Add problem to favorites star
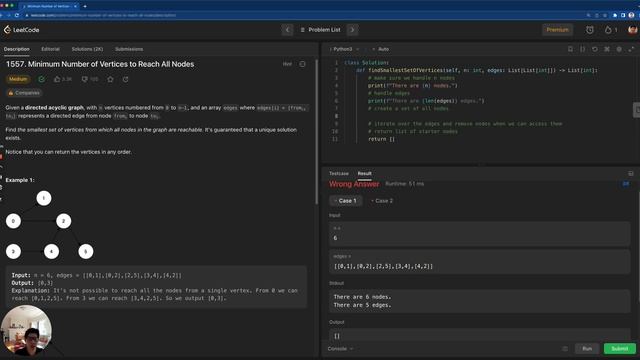This screenshot has height=360, width=640. [110, 79]
